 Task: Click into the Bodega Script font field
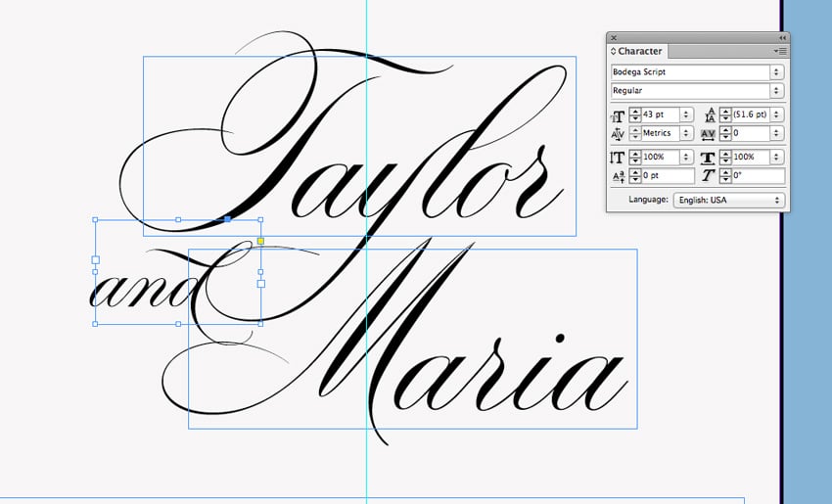pyautogui.click(x=690, y=72)
